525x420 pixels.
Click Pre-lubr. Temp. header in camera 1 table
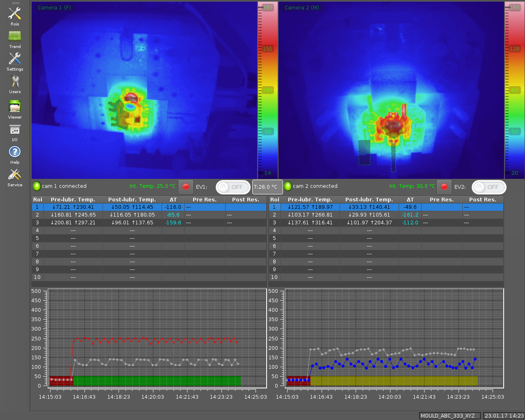click(73, 200)
